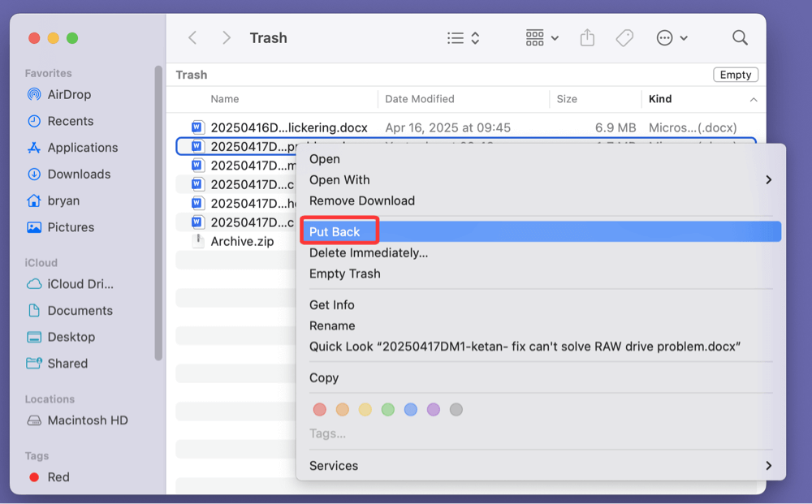
Task: Select AirDrop in the sidebar
Action: pos(69,94)
